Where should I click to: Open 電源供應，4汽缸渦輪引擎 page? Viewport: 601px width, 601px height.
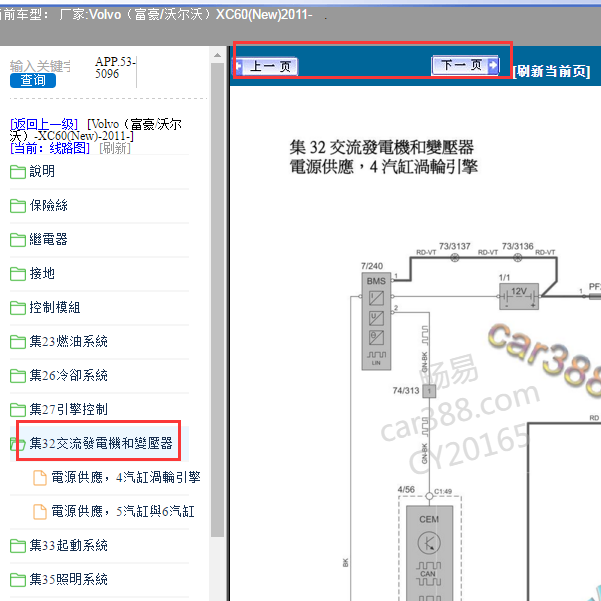(x=126, y=477)
